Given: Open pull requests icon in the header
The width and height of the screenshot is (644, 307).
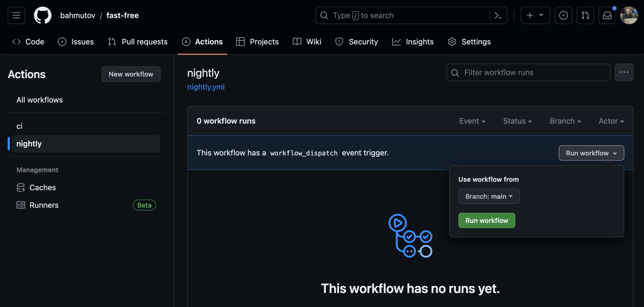Looking at the screenshot, I should [x=585, y=15].
